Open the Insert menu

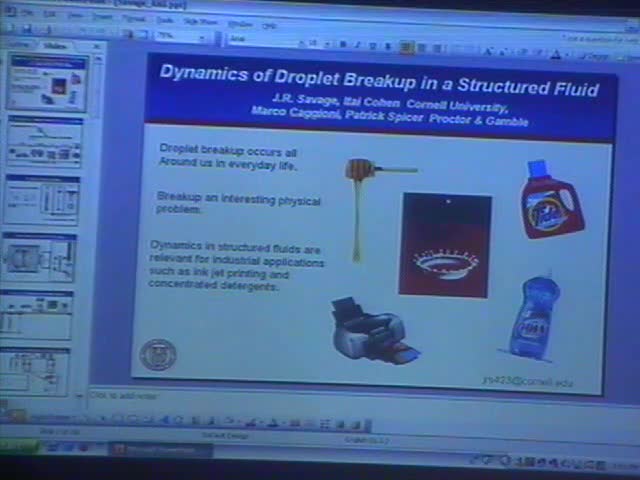click(102, 17)
